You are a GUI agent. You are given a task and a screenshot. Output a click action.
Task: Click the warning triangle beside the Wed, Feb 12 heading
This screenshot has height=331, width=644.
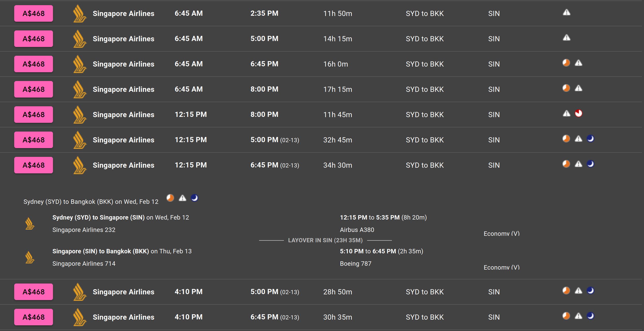(x=182, y=198)
